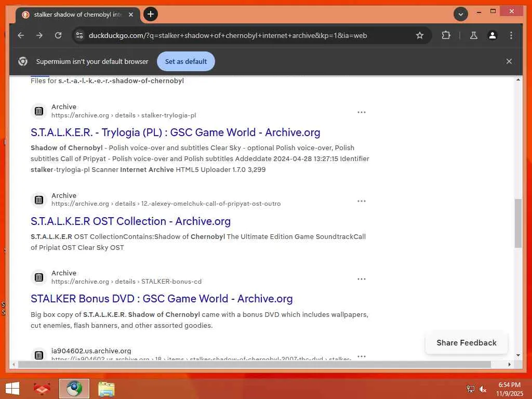Image resolution: width=532 pixels, height=399 pixels.
Task: Click Share Feedback button
Action: [x=467, y=343]
